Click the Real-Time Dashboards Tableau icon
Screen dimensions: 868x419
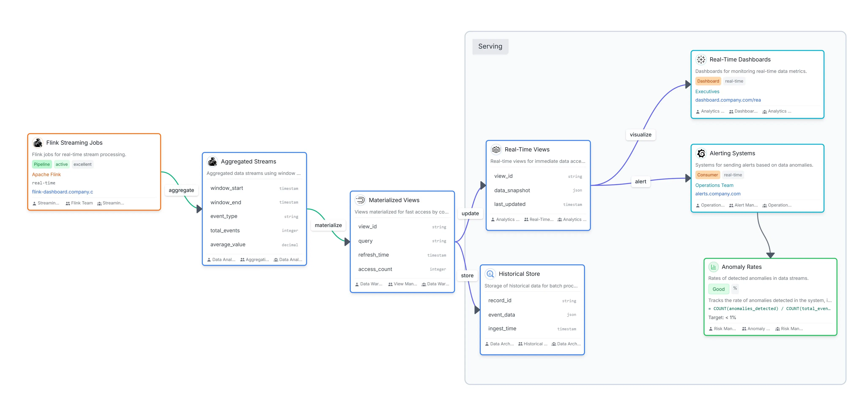pyautogui.click(x=701, y=59)
